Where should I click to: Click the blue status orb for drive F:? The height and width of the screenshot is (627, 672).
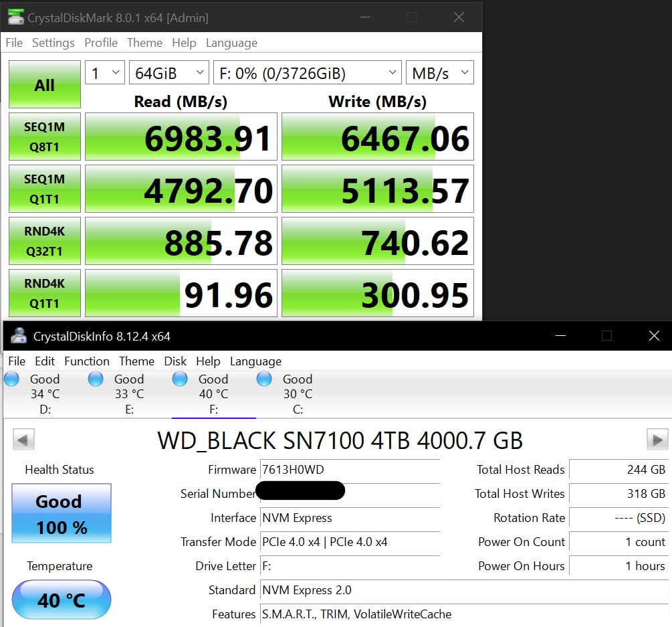pyautogui.click(x=180, y=379)
